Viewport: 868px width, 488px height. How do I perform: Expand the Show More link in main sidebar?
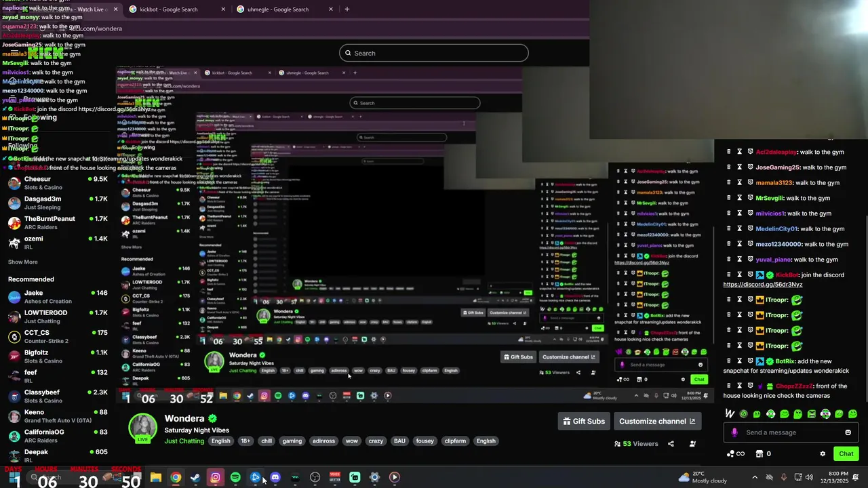(x=23, y=262)
